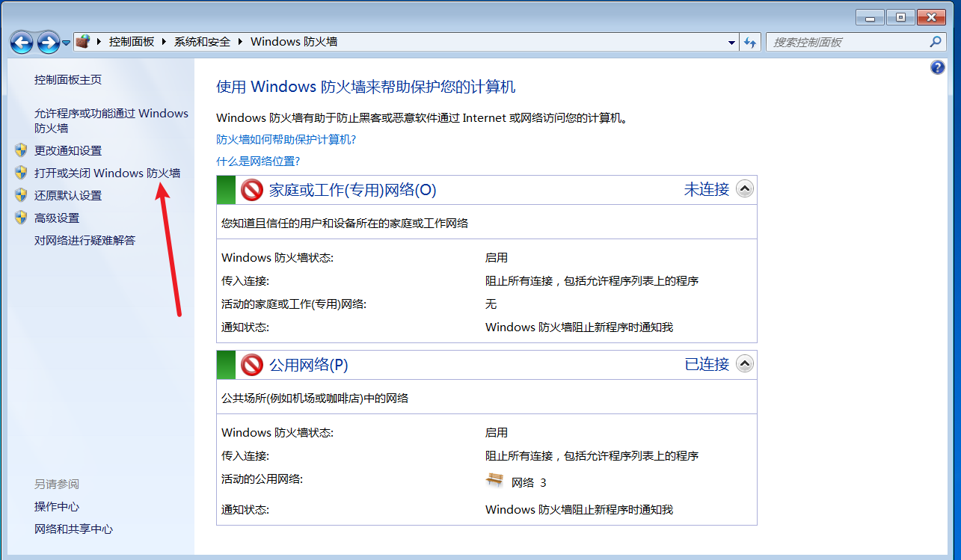
Task: Collapse the 公用网络 section chevron
Action: [x=744, y=364]
